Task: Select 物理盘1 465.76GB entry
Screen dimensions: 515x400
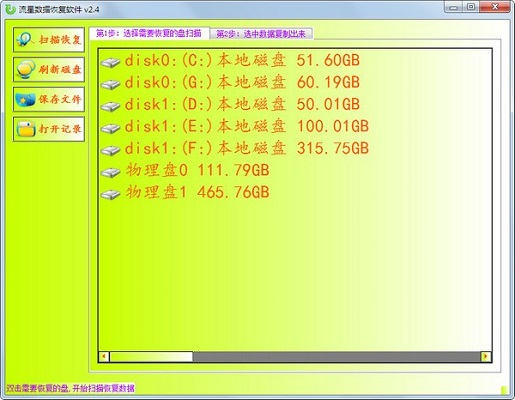Action: [x=185, y=192]
